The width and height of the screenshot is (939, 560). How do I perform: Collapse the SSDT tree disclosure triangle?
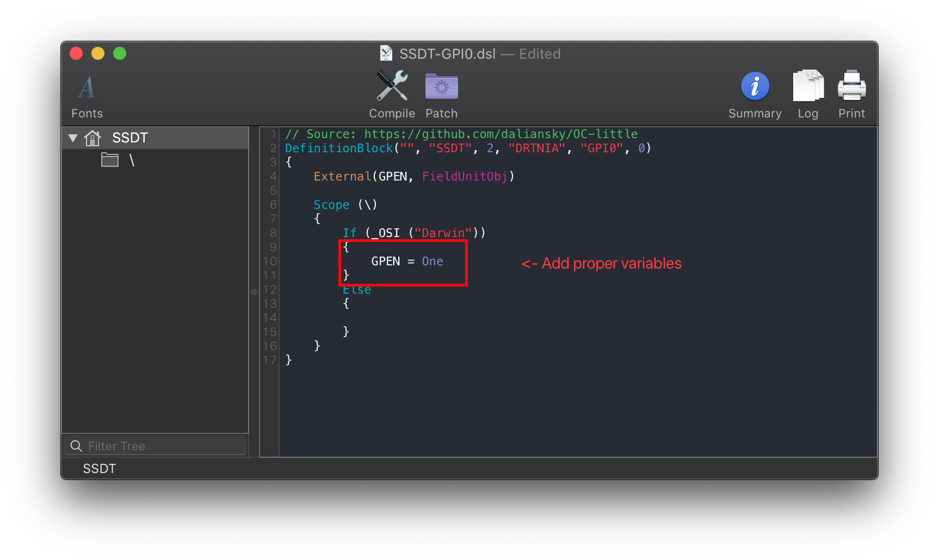coord(73,138)
